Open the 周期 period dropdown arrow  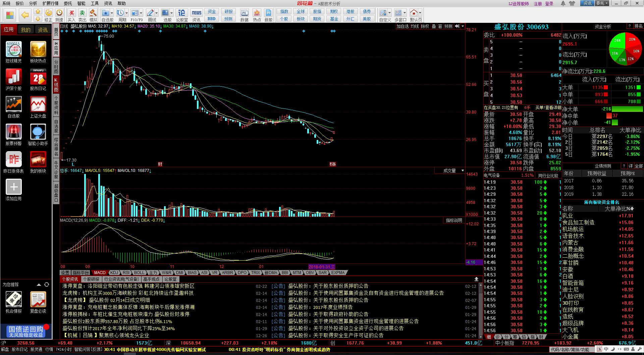pyautogui.click(x=126, y=13)
